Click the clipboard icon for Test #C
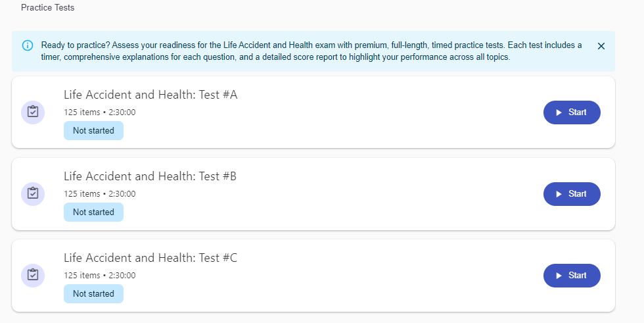 [33, 275]
